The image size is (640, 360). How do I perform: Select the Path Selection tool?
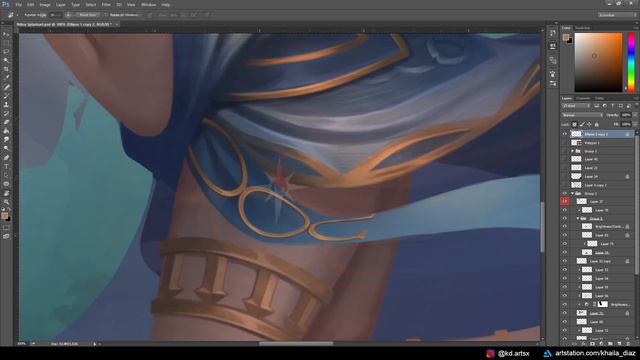pos(6,175)
